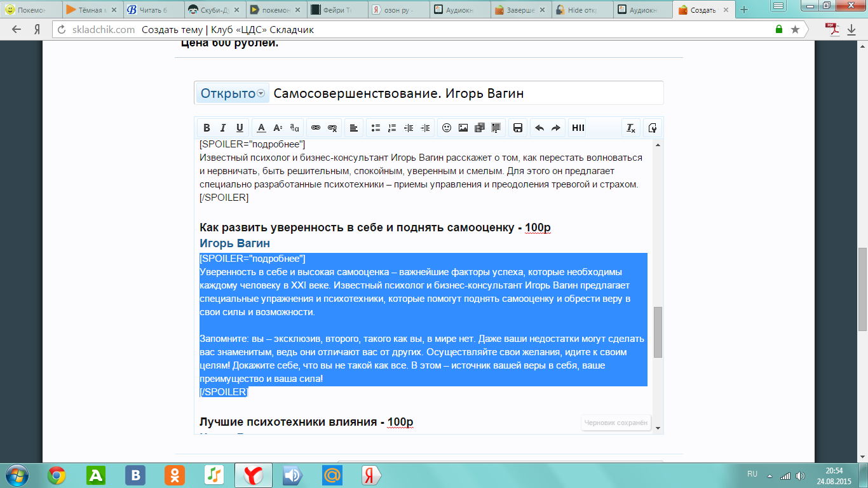
Task: Open the text color picker
Action: 261,128
